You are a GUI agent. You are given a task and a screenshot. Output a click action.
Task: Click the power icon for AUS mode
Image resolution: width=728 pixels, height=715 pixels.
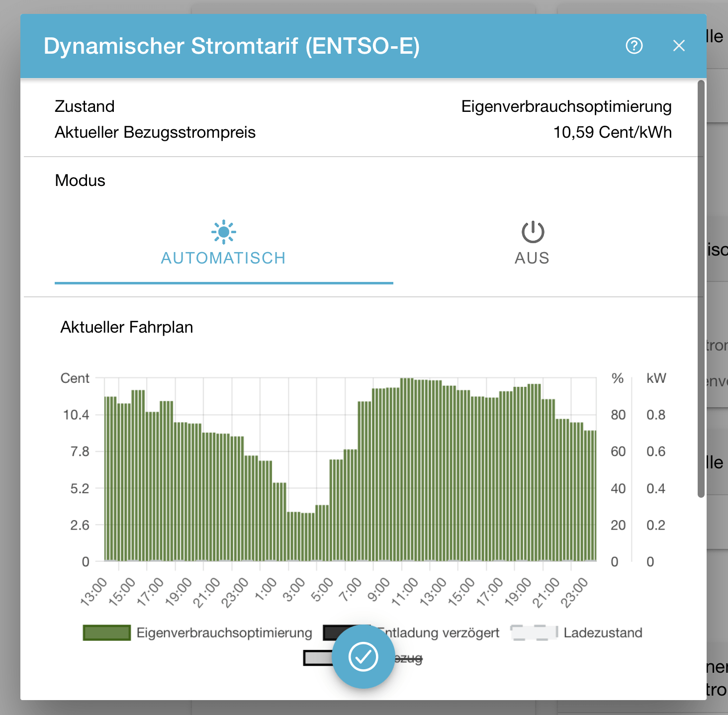pyautogui.click(x=533, y=232)
